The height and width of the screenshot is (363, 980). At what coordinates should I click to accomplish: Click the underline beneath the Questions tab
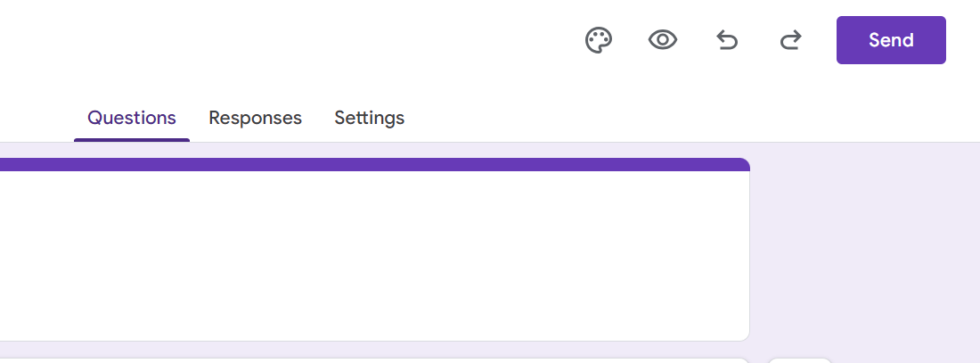132,139
